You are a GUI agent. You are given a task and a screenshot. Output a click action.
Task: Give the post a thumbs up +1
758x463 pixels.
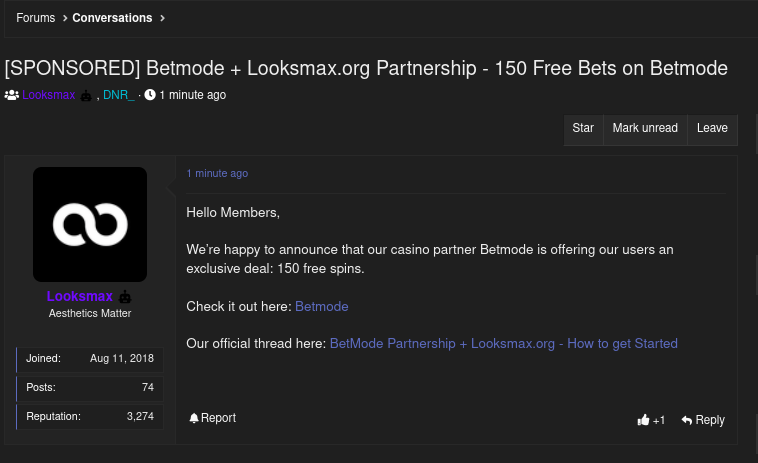(651, 420)
